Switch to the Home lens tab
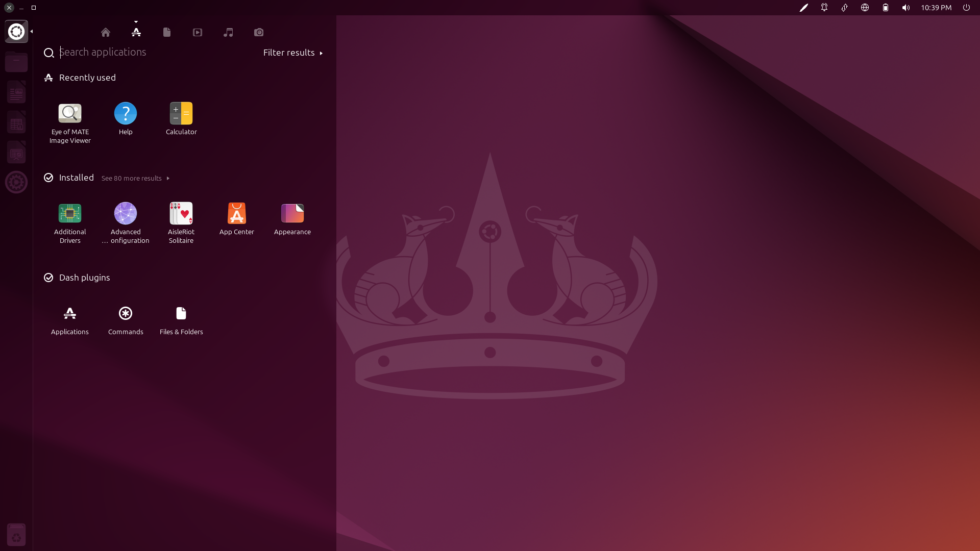This screenshot has height=551, width=980. coord(106,33)
